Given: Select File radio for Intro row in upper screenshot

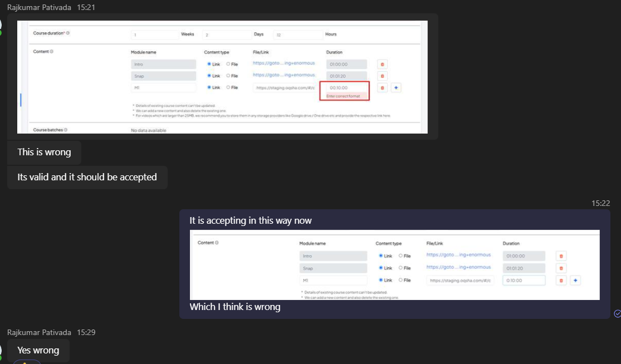Looking at the screenshot, I should coord(228,64).
